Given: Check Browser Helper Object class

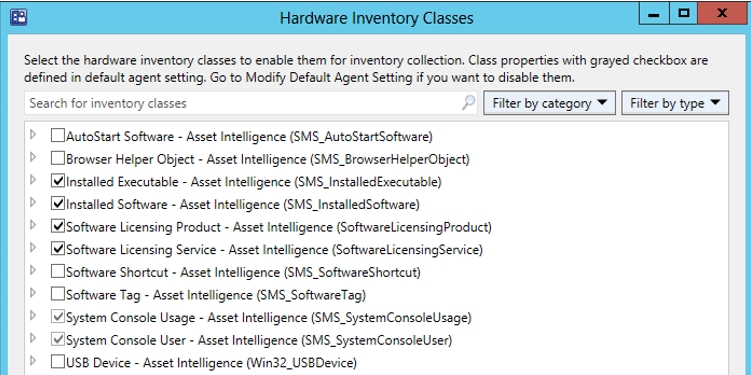Looking at the screenshot, I should [57, 159].
